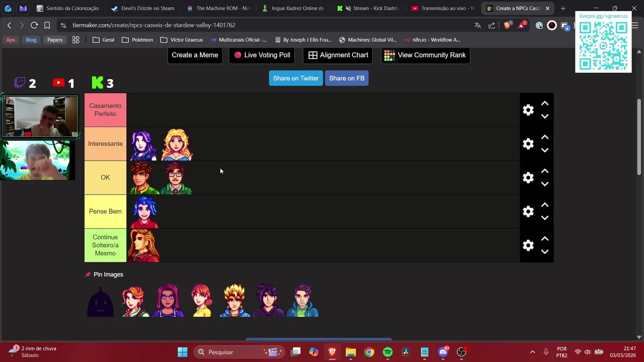
Task: Open OBS Studio from the taskbar
Action: point(461,352)
